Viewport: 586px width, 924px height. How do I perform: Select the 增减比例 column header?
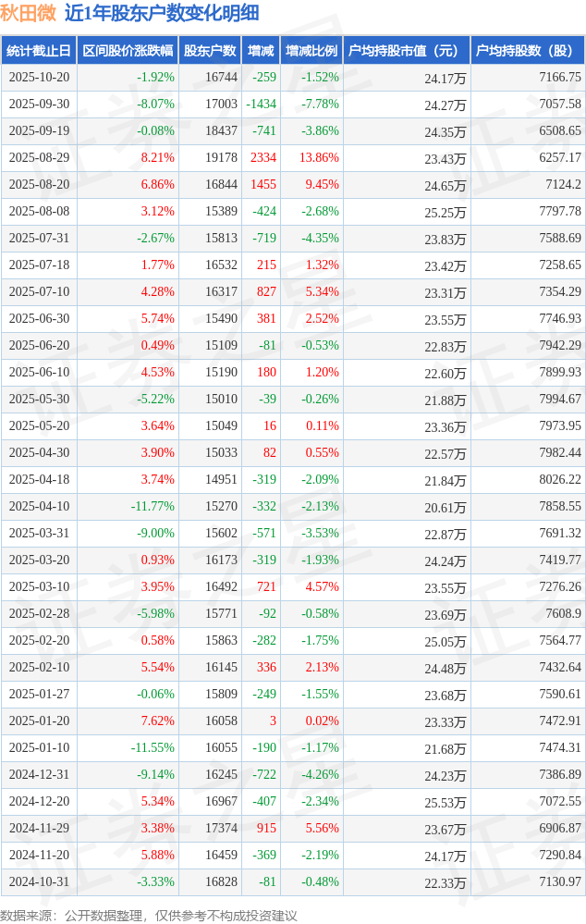point(311,51)
